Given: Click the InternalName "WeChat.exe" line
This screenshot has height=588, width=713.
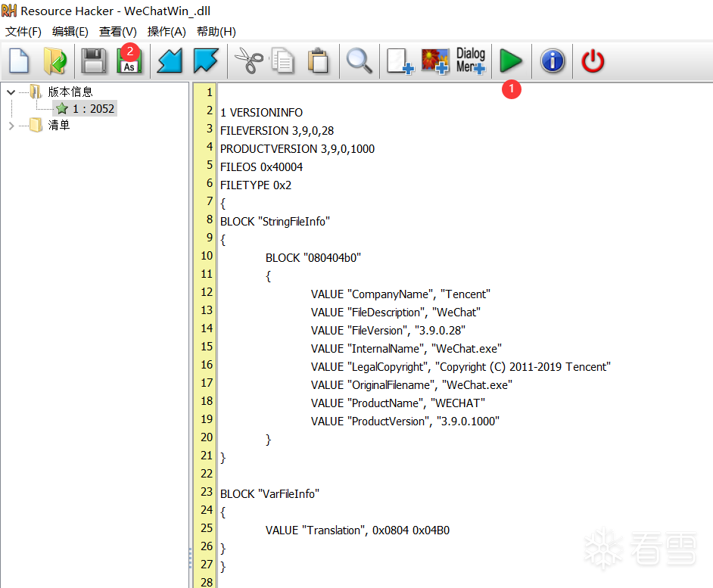Looking at the screenshot, I should click(x=406, y=349).
